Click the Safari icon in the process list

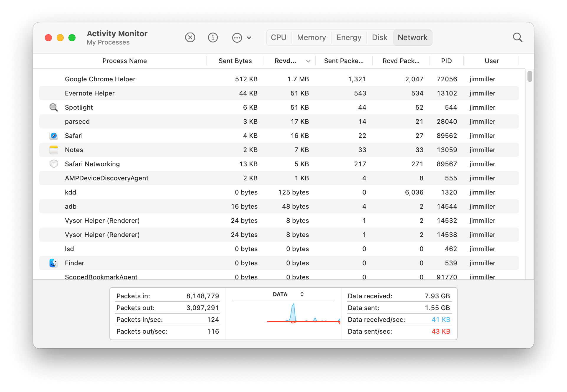pyautogui.click(x=54, y=136)
